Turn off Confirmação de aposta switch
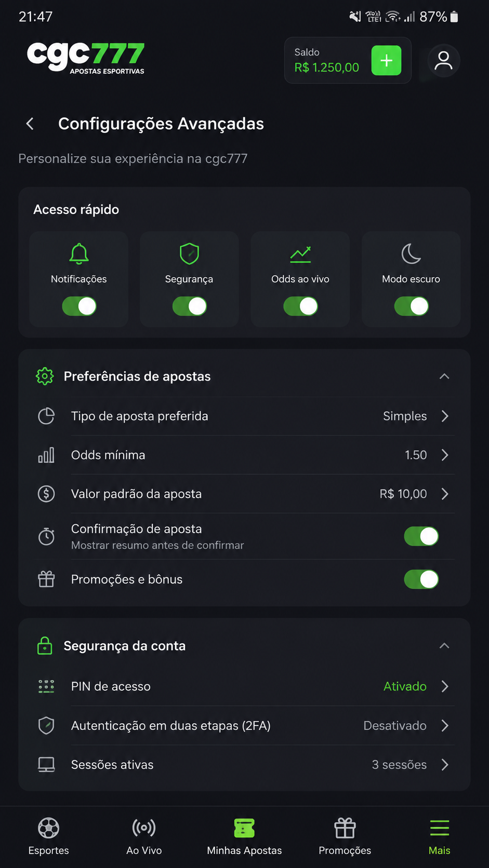This screenshot has height=868, width=489. click(x=421, y=536)
